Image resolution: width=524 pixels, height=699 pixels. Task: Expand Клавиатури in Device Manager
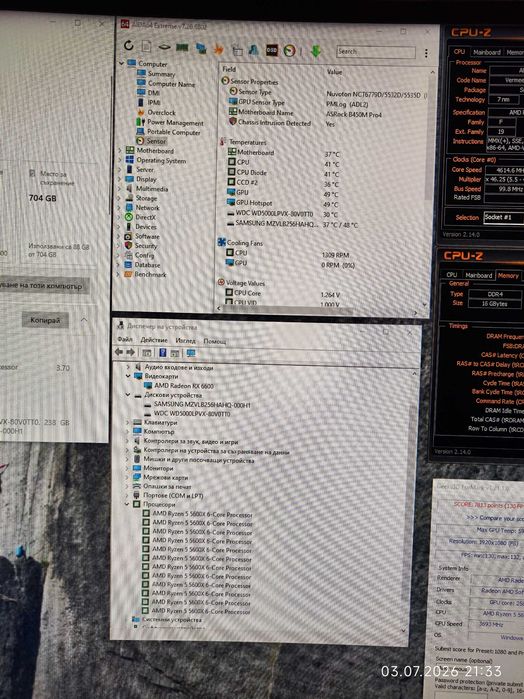(x=128, y=422)
